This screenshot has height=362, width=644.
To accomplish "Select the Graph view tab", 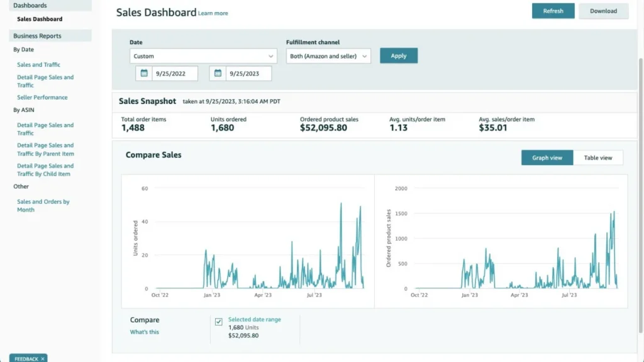I will 547,158.
